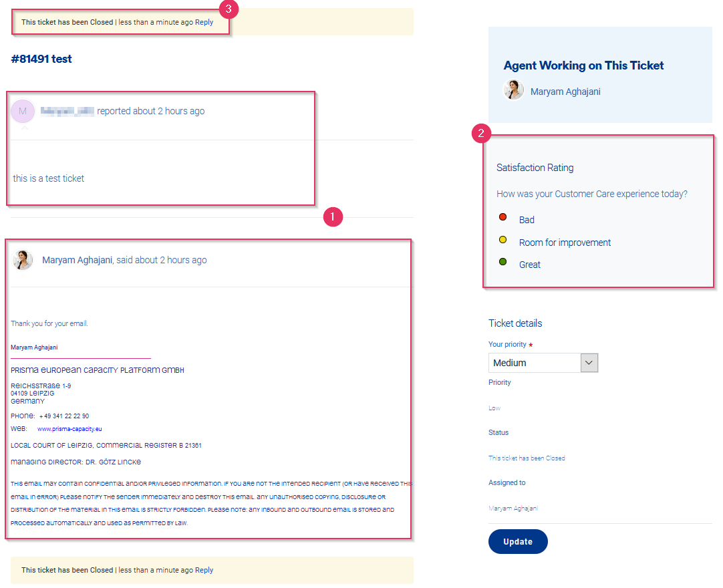
Task: Click the red numbered marker 3
Action: pos(229,9)
